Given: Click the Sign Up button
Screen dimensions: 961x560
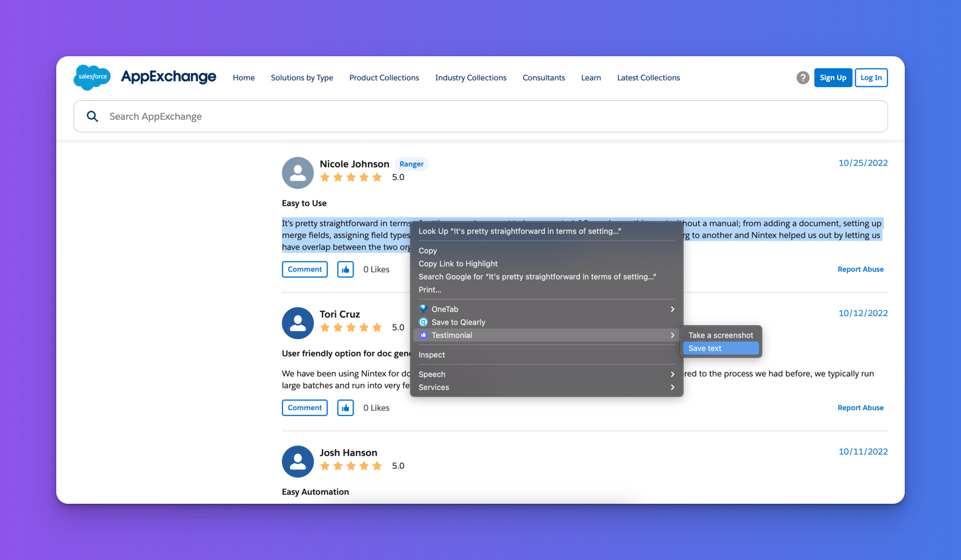Looking at the screenshot, I should click(x=833, y=78).
